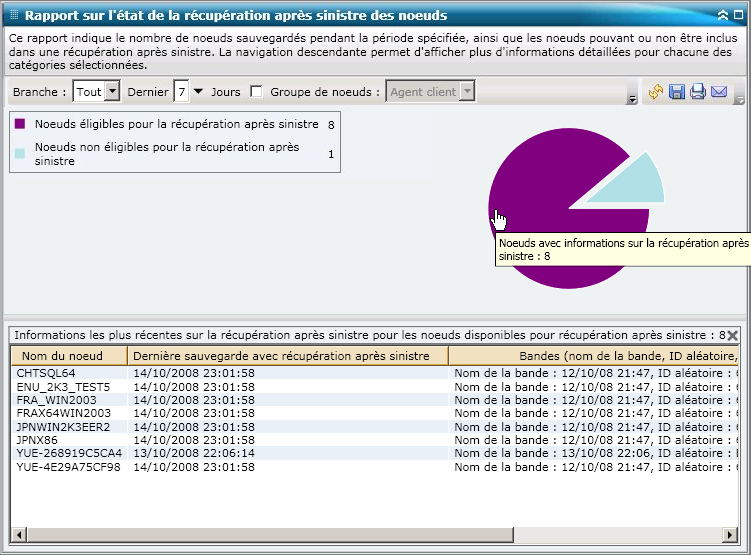The width and height of the screenshot is (751, 555).
Task: Click the light blue legend swatch for non-eligible nodes
Action: [20, 154]
